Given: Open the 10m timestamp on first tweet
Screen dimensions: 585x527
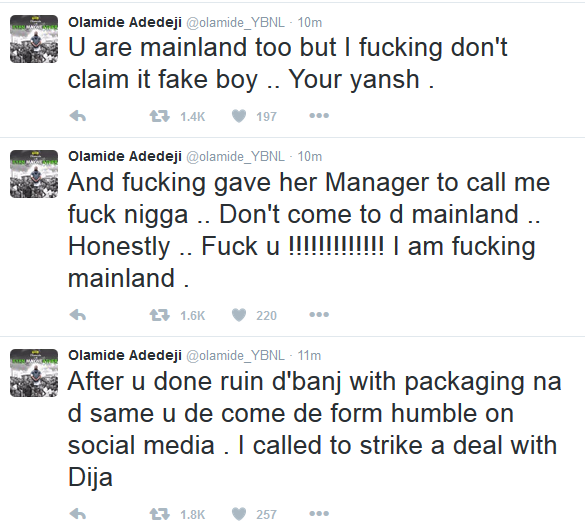Looking at the screenshot, I should point(310,23).
